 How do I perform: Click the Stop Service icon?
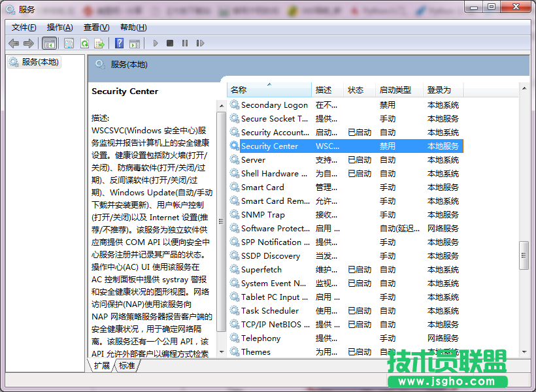[x=171, y=43]
